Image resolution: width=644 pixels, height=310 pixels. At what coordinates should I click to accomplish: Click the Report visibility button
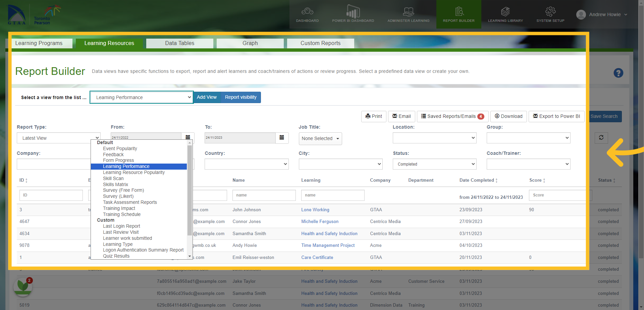coord(241,97)
